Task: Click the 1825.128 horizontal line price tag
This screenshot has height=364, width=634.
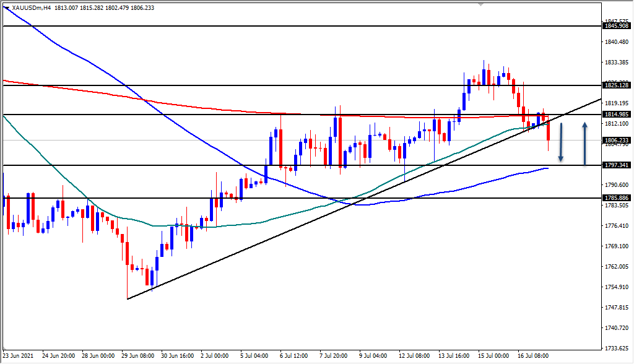Action: coord(617,85)
